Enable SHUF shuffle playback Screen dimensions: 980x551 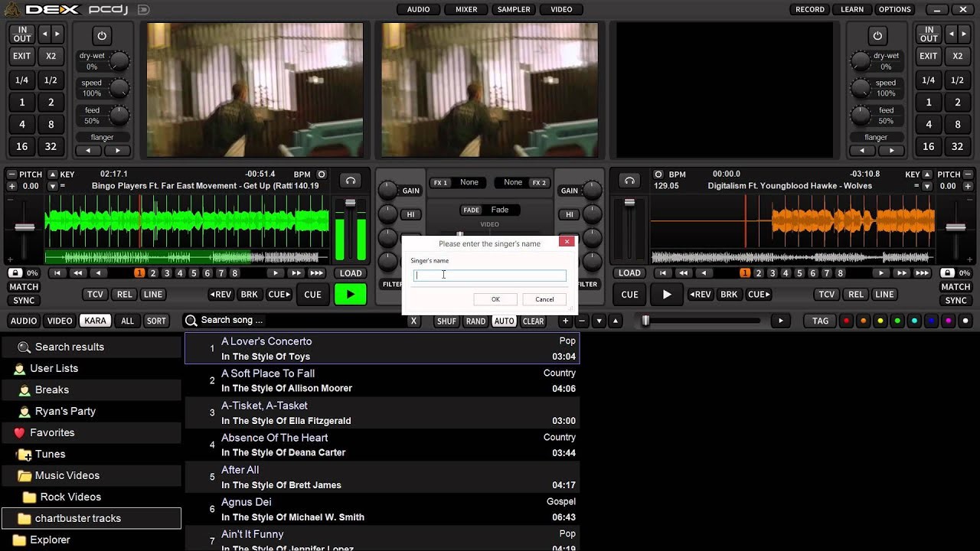click(446, 321)
